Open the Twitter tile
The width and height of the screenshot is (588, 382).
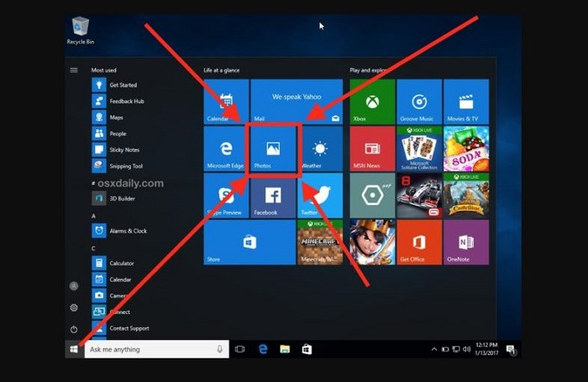pyautogui.click(x=320, y=196)
